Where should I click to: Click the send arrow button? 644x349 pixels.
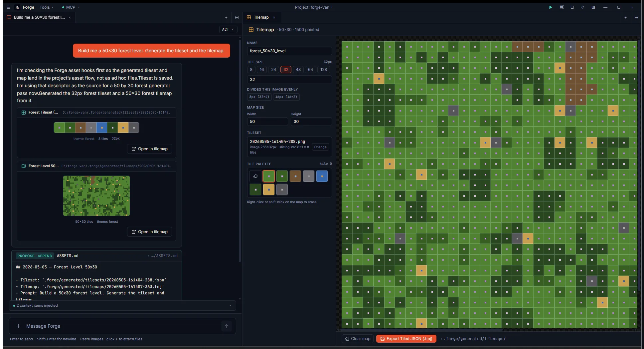coord(227,326)
